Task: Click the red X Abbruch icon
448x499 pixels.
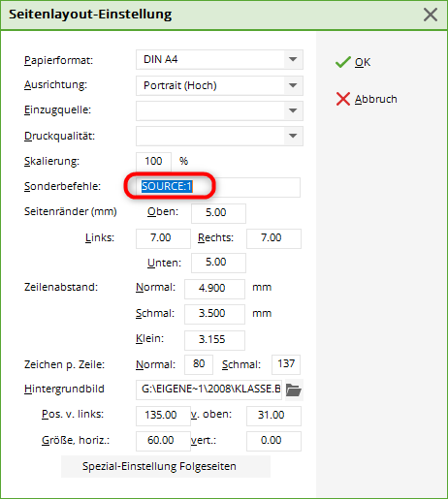Action: 343,99
